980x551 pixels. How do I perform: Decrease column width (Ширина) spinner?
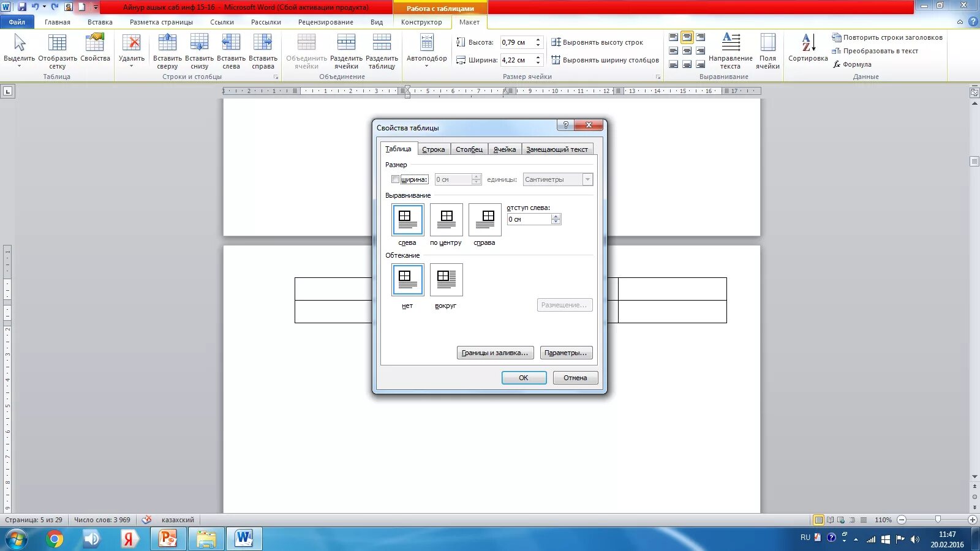click(538, 62)
